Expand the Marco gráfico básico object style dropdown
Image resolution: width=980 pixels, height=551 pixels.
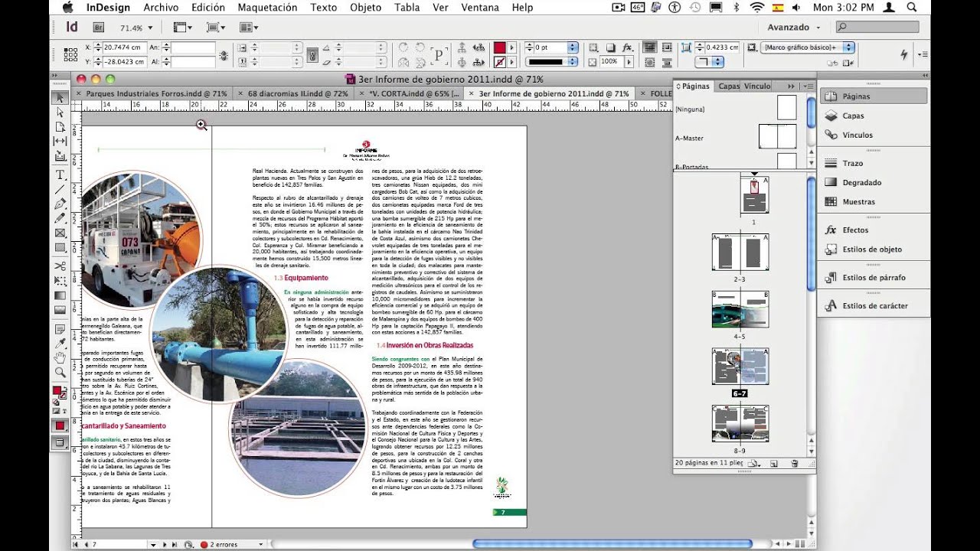848,47
